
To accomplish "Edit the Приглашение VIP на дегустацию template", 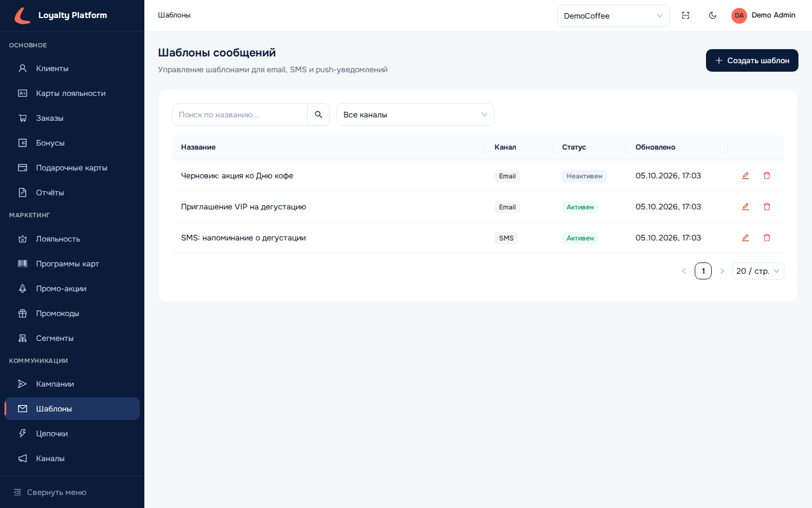I will [745, 207].
